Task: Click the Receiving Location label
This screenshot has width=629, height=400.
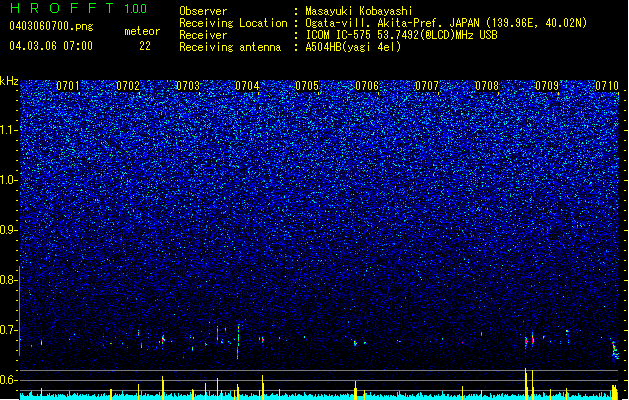Action: pos(233,23)
